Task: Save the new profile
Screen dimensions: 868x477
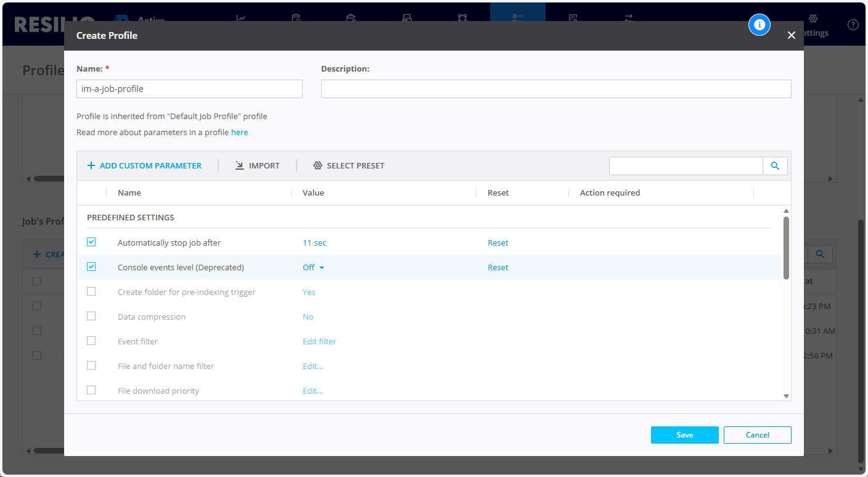Action: pos(684,434)
